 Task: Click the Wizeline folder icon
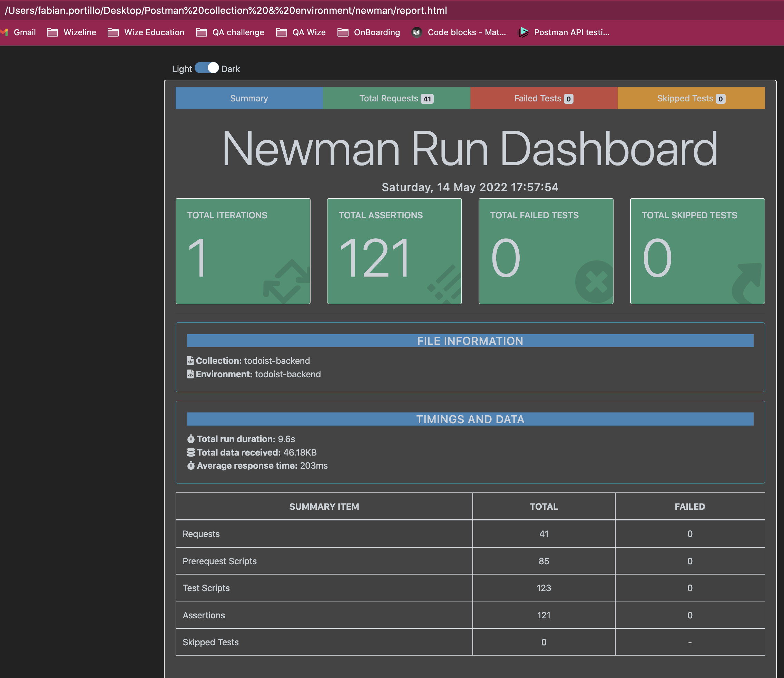tap(52, 32)
